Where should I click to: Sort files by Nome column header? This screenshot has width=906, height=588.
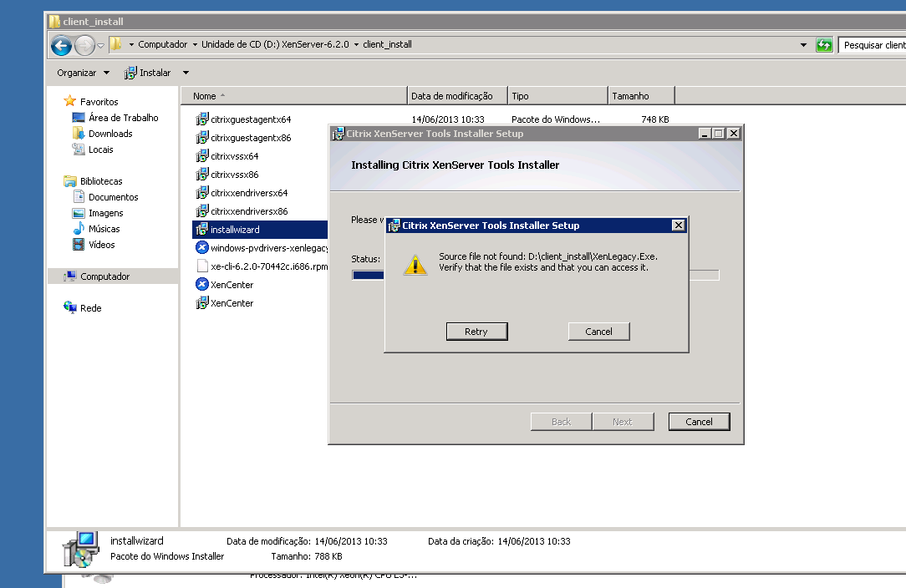click(x=293, y=96)
